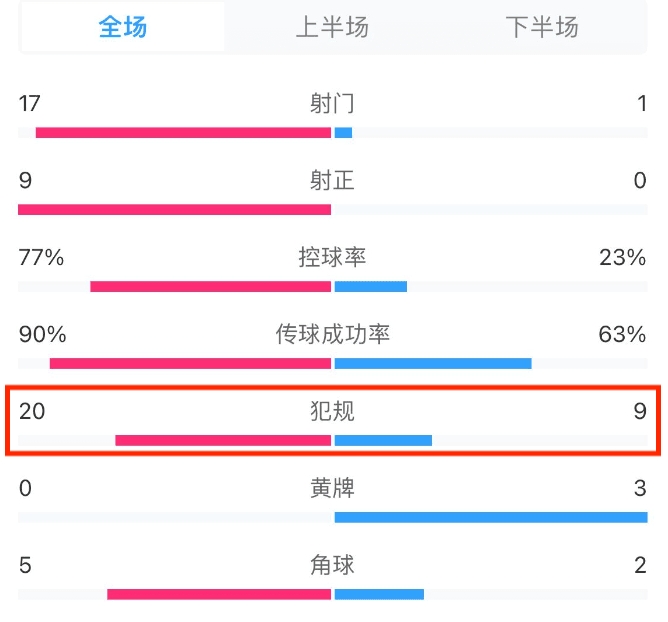
Task: Click the highlighted 犯规 label
Action: tap(332, 411)
